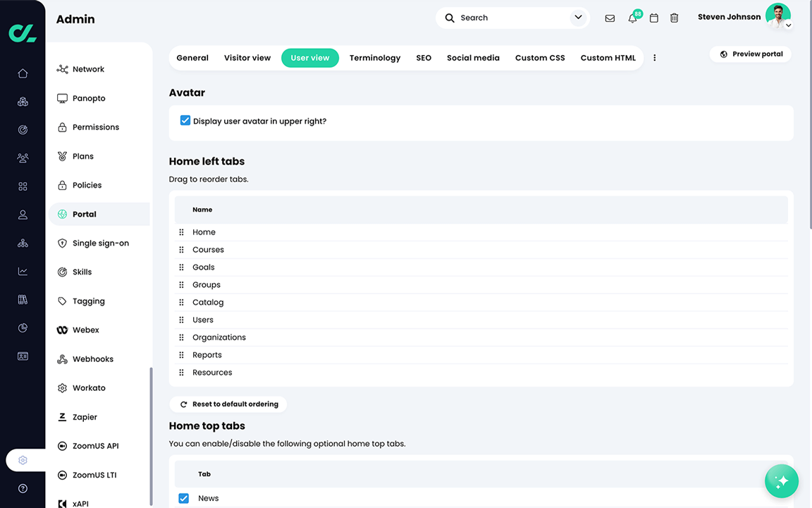812x508 pixels.
Task: Open the mail envelope icon
Action: point(610,18)
